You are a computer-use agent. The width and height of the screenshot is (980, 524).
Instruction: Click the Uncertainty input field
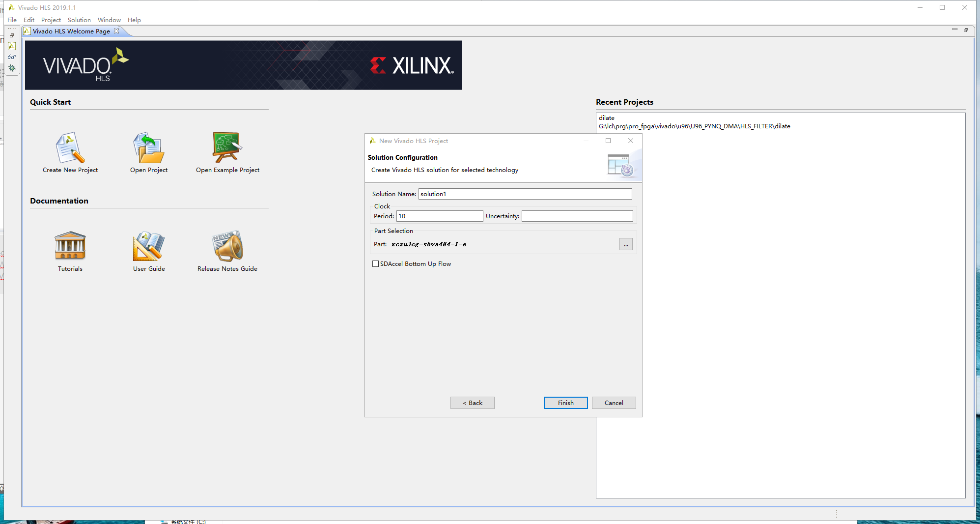pos(577,216)
